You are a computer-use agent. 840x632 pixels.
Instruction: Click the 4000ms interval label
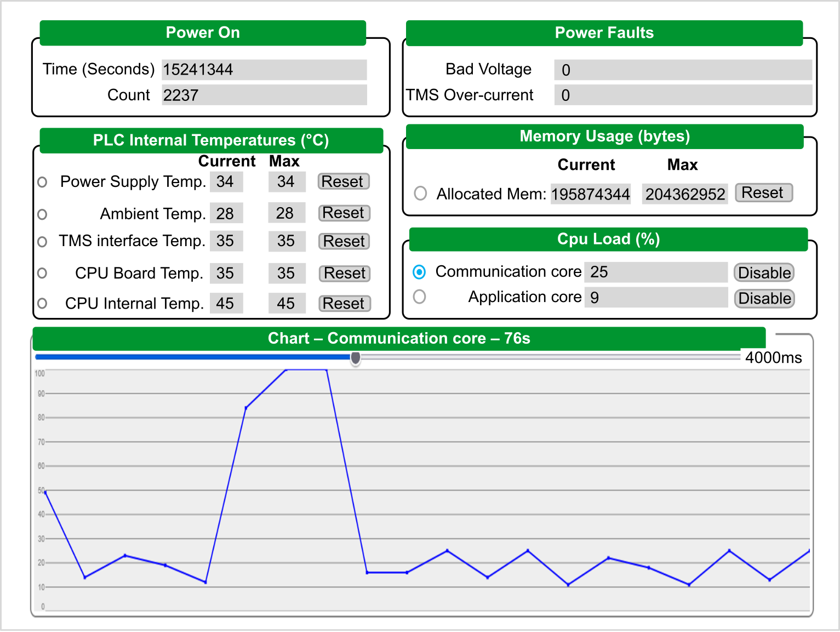773,358
